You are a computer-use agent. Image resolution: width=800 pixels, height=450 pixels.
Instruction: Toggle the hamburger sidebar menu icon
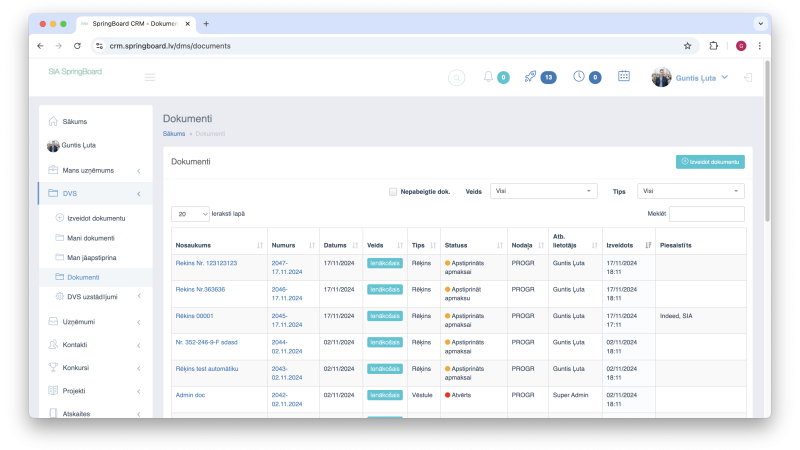coord(149,77)
